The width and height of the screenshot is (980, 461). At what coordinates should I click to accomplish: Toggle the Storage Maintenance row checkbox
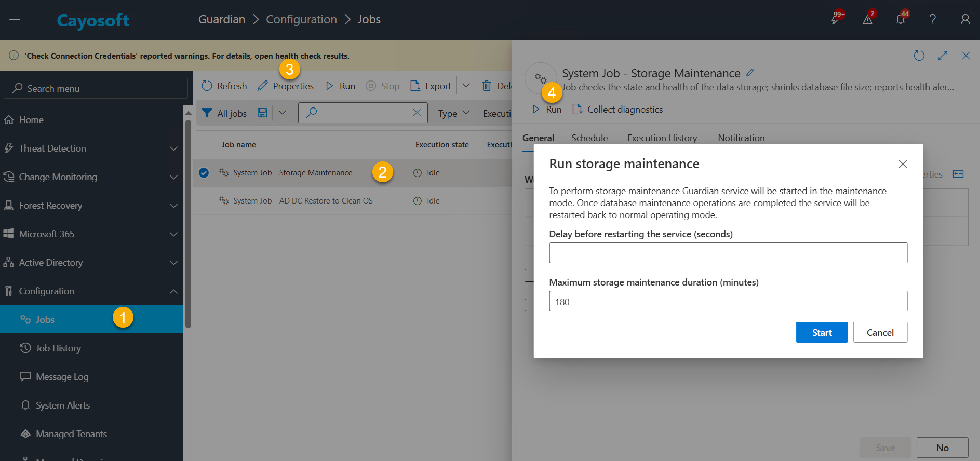tap(204, 173)
